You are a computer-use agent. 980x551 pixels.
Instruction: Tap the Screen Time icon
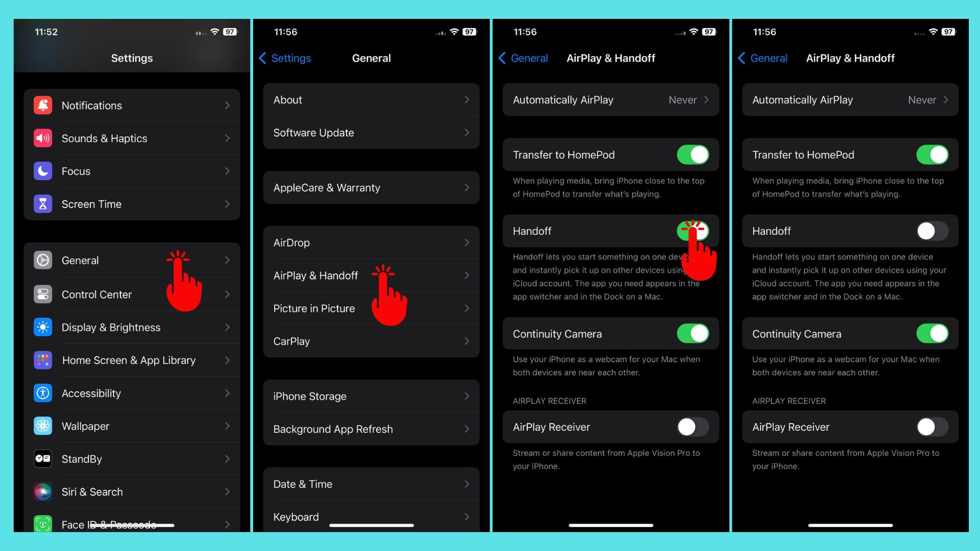pyautogui.click(x=42, y=204)
